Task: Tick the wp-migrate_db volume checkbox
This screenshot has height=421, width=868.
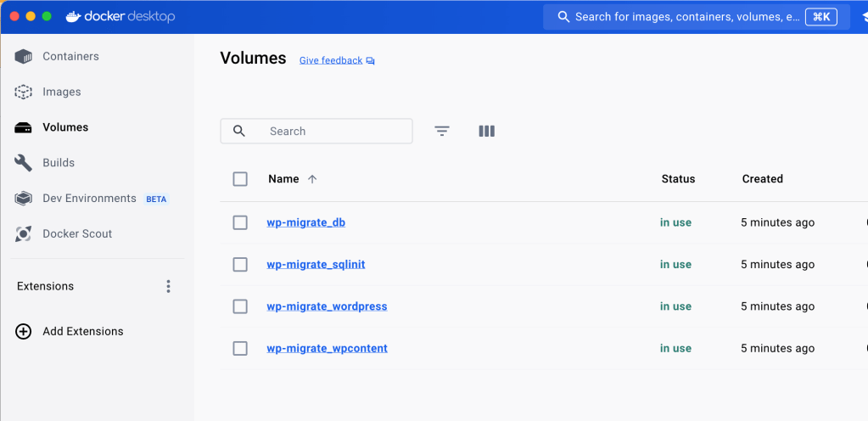Action: 240,222
